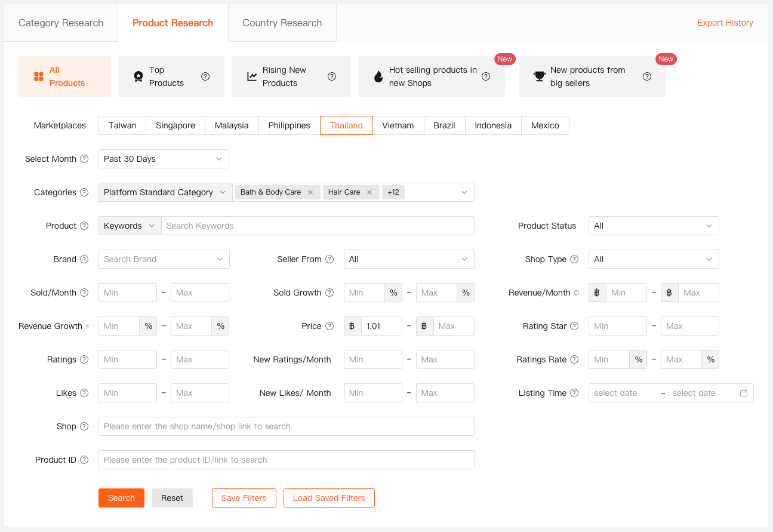Expand the Past 30 Days month dropdown

click(x=163, y=159)
